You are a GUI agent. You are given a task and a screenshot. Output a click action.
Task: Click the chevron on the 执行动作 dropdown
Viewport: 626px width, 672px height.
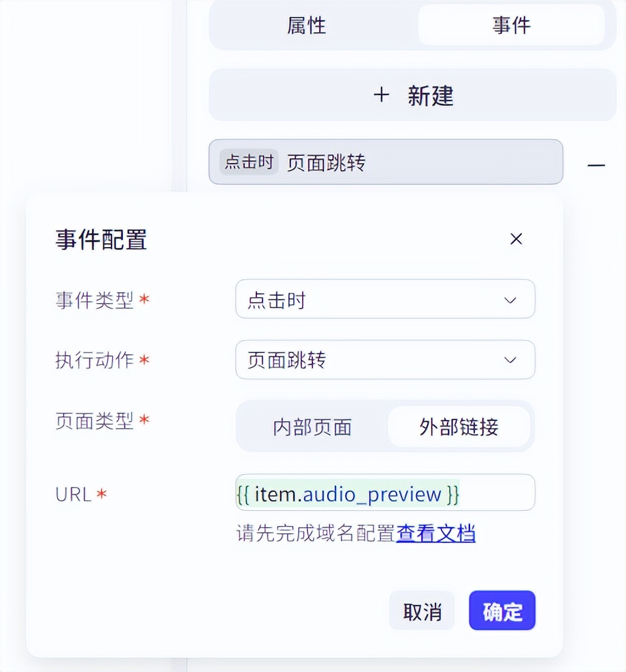(x=510, y=360)
